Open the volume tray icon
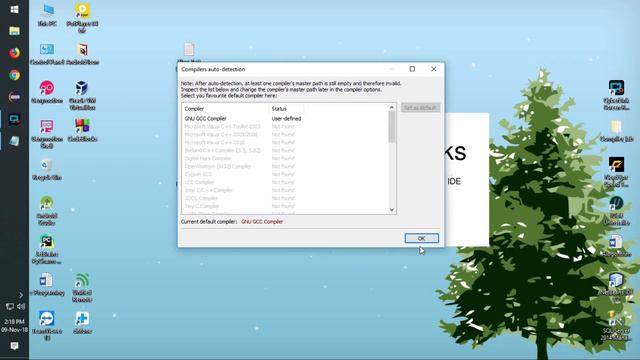The height and width of the screenshot is (360, 640). [x=21, y=307]
